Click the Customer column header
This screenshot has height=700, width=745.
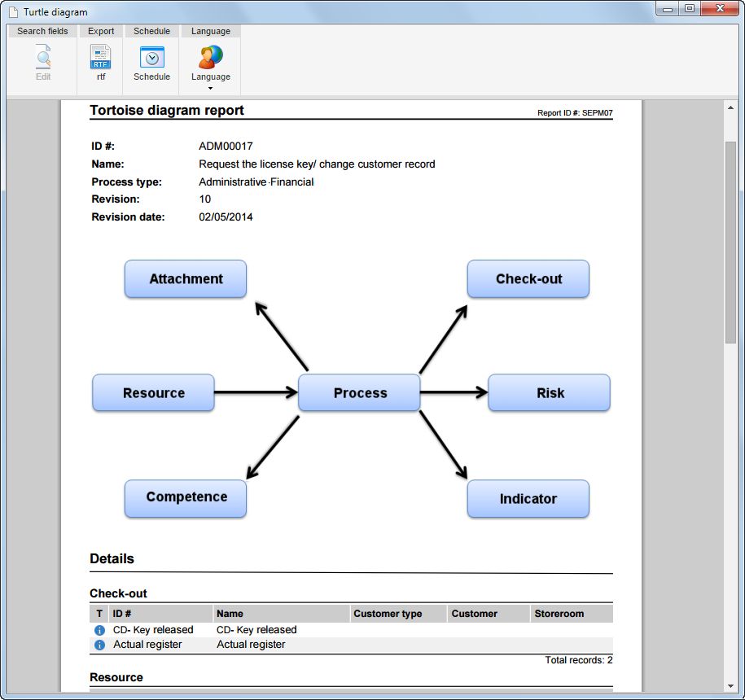pyautogui.click(x=489, y=614)
